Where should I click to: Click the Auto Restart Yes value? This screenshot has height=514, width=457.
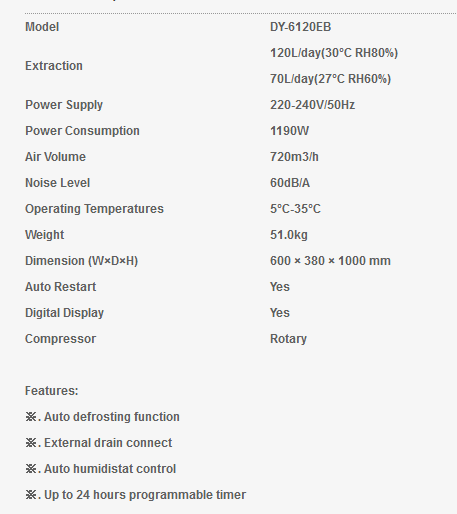[x=280, y=287]
